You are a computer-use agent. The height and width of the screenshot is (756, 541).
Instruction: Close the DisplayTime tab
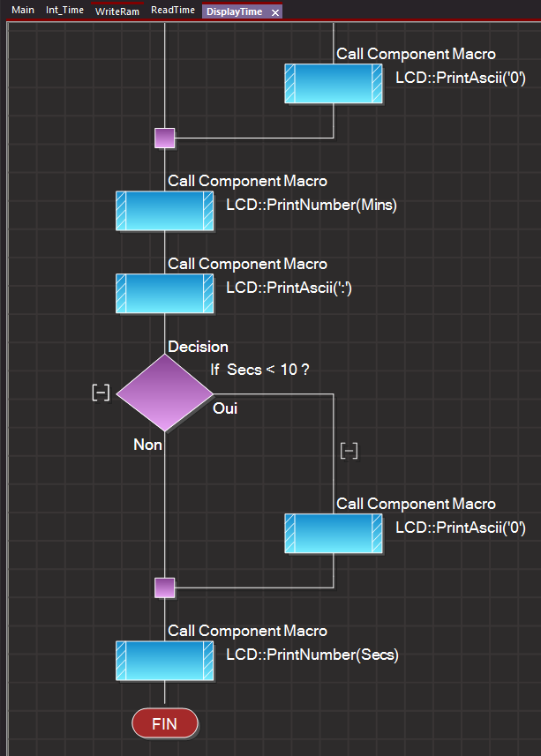click(275, 12)
